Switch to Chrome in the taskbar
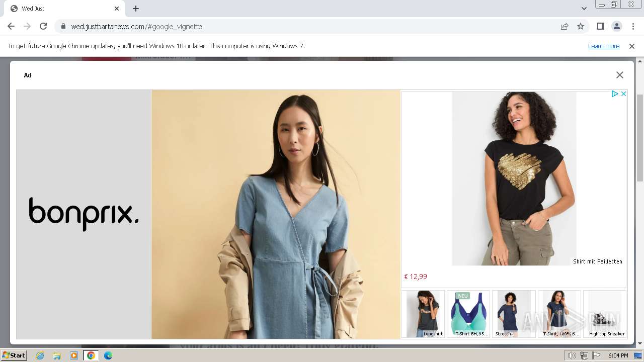The width and height of the screenshot is (644, 362). pyautogui.click(x=91, y=355)
